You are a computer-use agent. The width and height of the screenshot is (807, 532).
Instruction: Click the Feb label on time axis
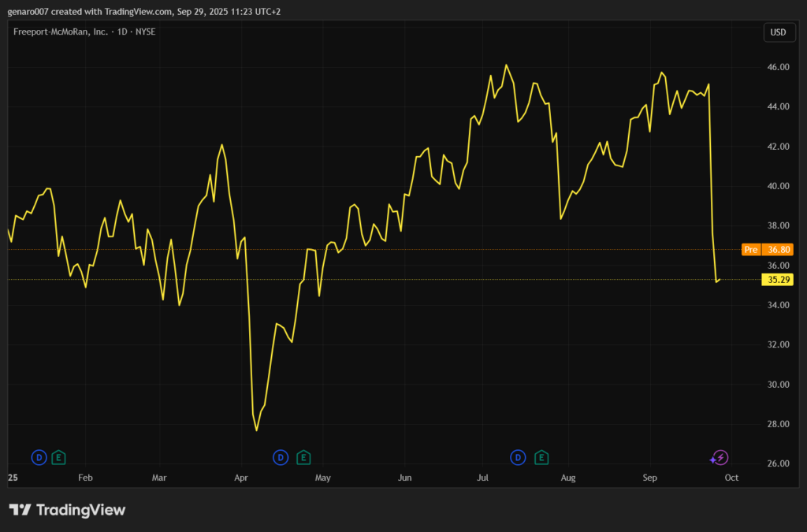point(85,478)
